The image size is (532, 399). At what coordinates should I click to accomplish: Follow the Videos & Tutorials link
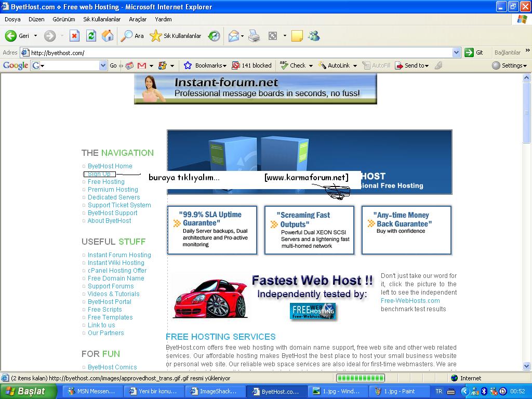coord(114,294)
